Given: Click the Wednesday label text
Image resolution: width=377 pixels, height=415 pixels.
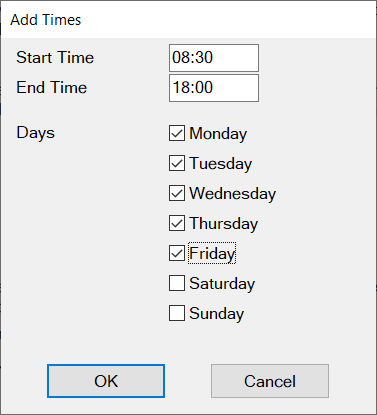Looking at the screenshot, I should coord(233,194).
